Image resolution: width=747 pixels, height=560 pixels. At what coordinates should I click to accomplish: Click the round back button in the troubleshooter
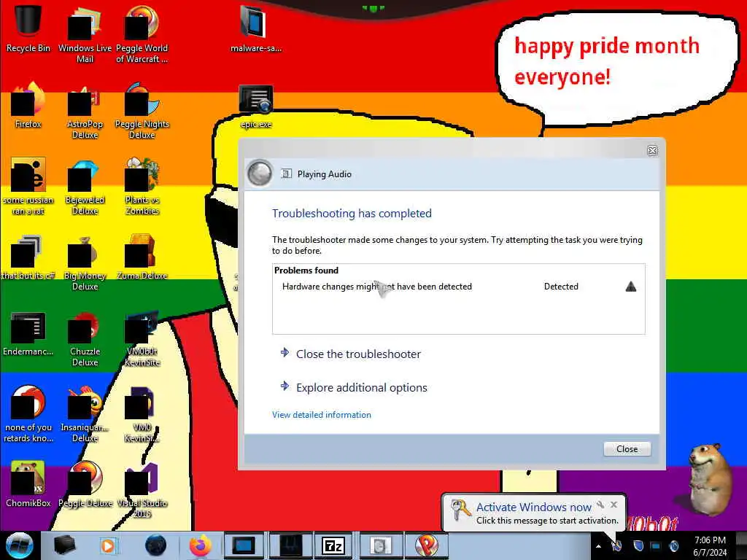pyautogui.click(x=260, y=173)
